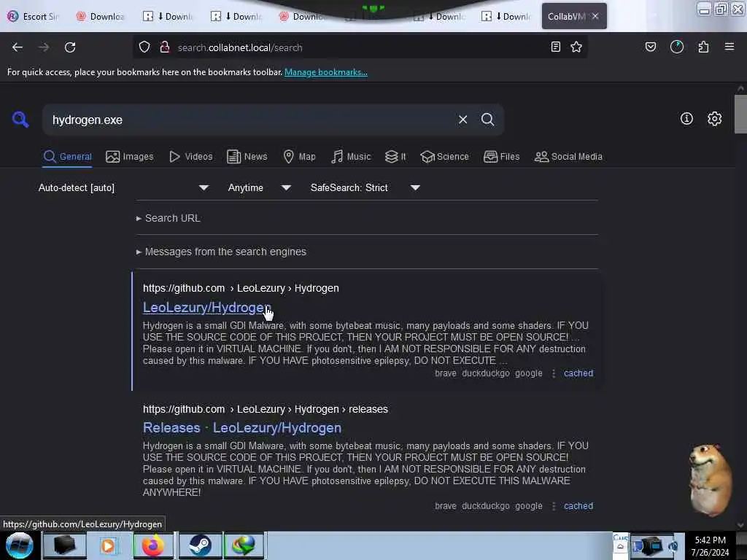Screen dimensions: 747x560
Task: Click the hamster desktop mascot
Action: (x=709, y=480)
